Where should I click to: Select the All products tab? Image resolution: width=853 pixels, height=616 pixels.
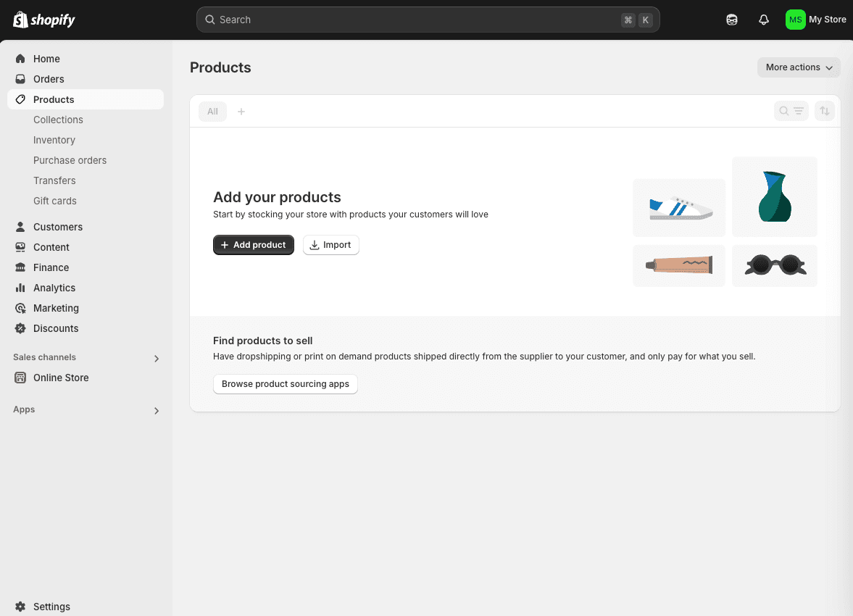(212, 112)
